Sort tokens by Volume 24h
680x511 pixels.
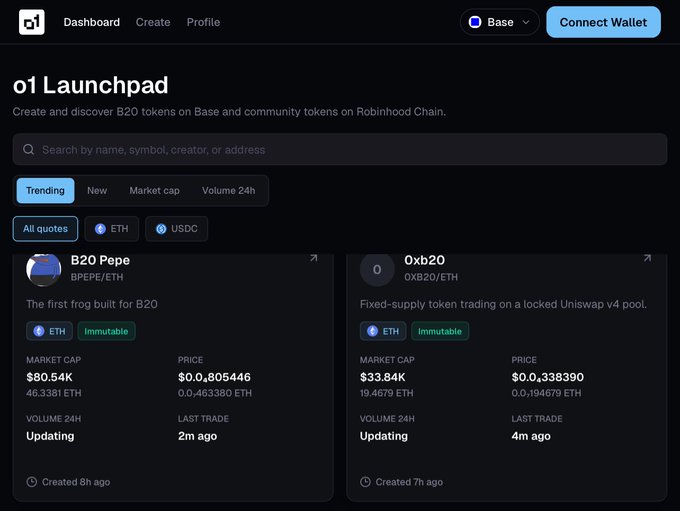[x=229, y=190]
